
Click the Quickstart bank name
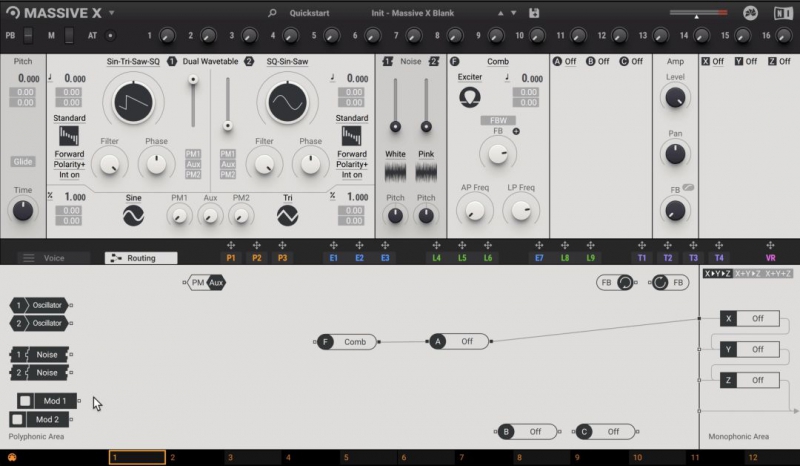[309, 13]
